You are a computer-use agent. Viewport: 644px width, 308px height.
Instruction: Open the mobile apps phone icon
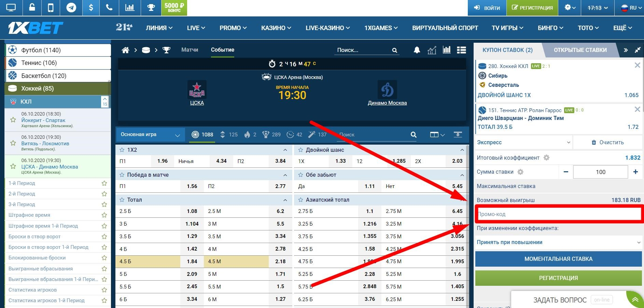click(51, 8)
